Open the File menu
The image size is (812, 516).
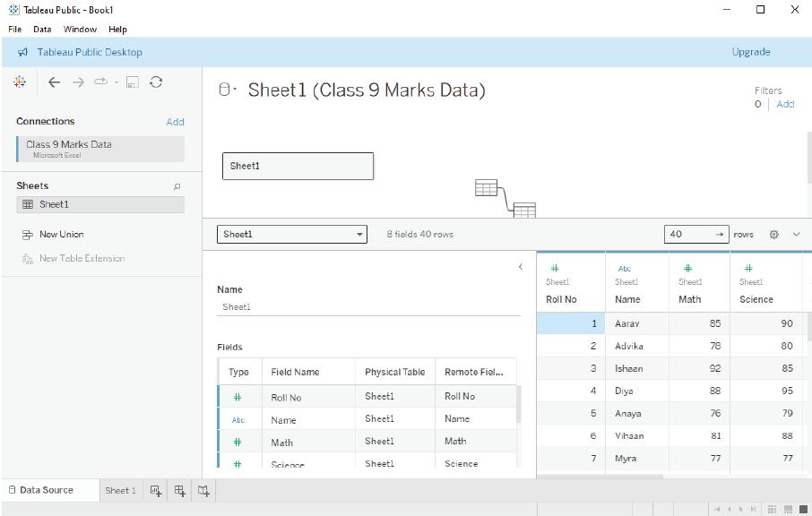tap(15, 30)
